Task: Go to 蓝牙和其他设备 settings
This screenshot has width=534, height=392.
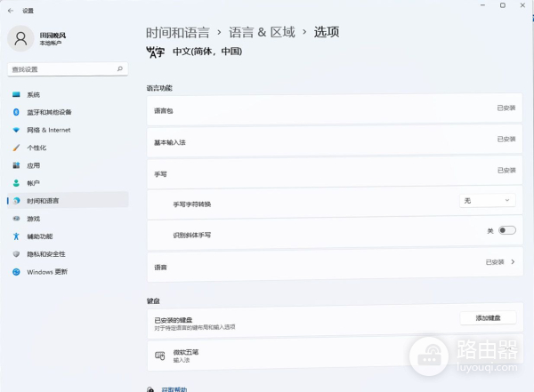Action: point(49,112)
